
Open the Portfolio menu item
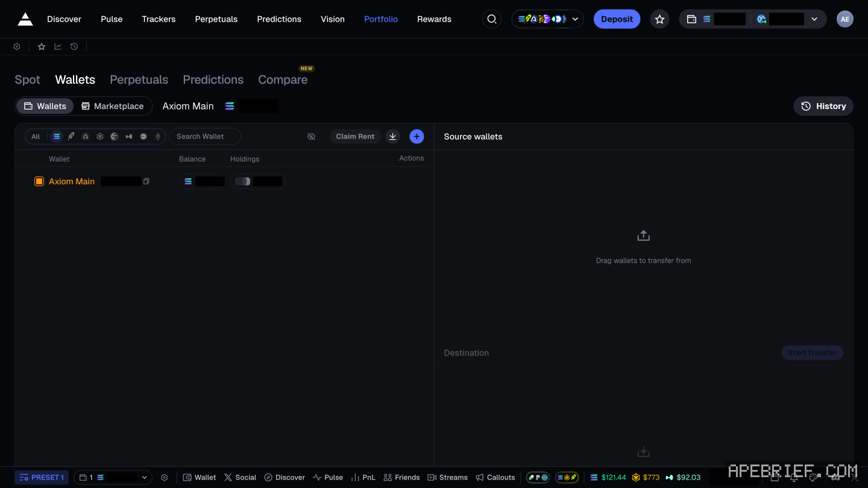(381, 19)
